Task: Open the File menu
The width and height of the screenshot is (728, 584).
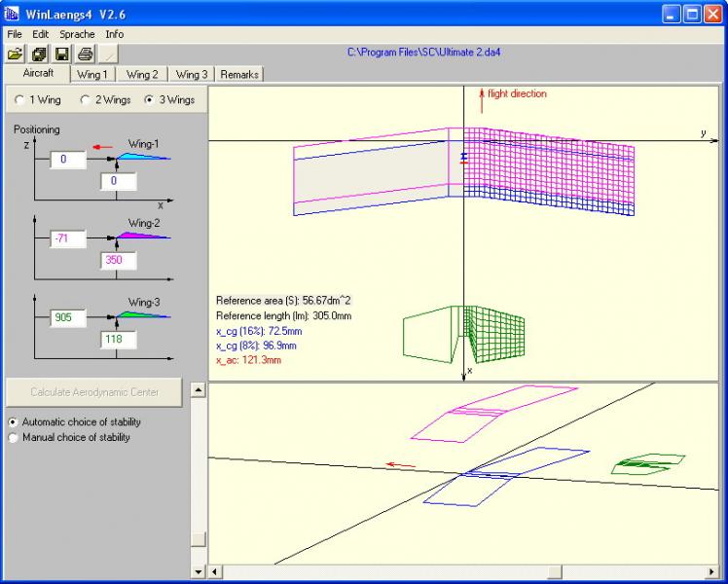Action: tap(16, 34)
